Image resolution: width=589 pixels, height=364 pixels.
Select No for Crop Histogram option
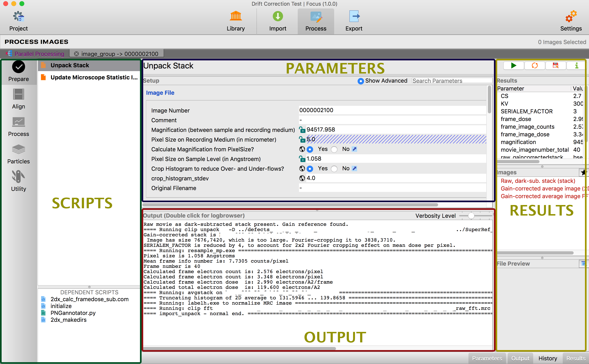click(334, 169)
